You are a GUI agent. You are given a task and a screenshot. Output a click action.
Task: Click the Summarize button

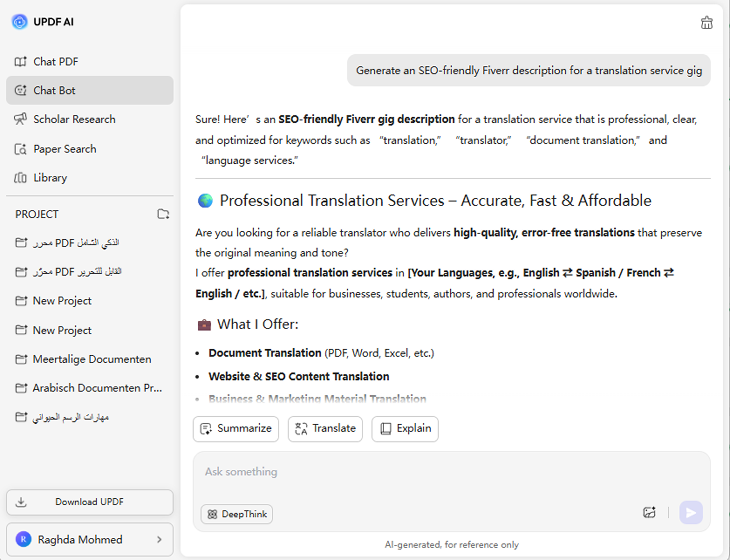[236, 429]
